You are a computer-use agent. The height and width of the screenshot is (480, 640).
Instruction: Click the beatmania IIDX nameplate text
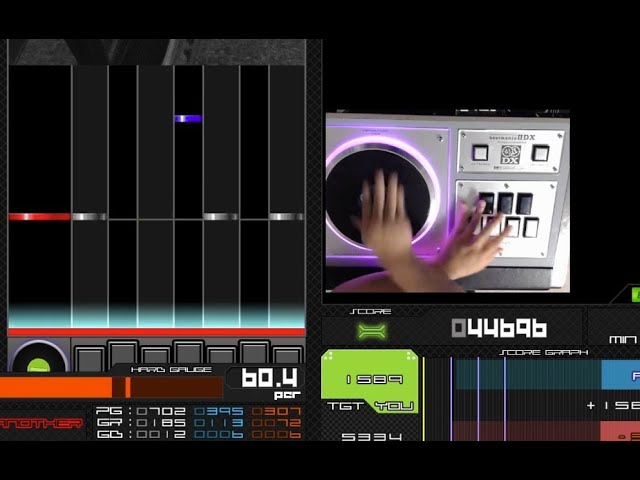(x=512, y=138)
